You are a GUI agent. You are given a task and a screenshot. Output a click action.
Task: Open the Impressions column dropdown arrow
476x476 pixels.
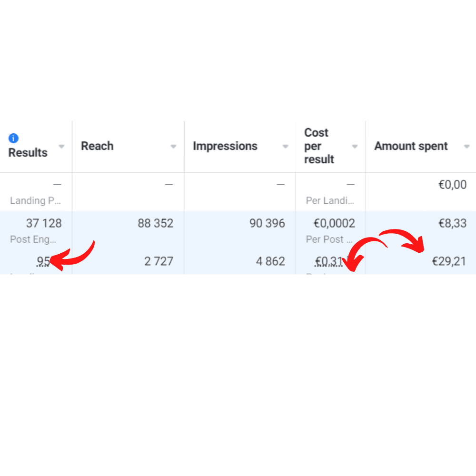coord(285,147)
